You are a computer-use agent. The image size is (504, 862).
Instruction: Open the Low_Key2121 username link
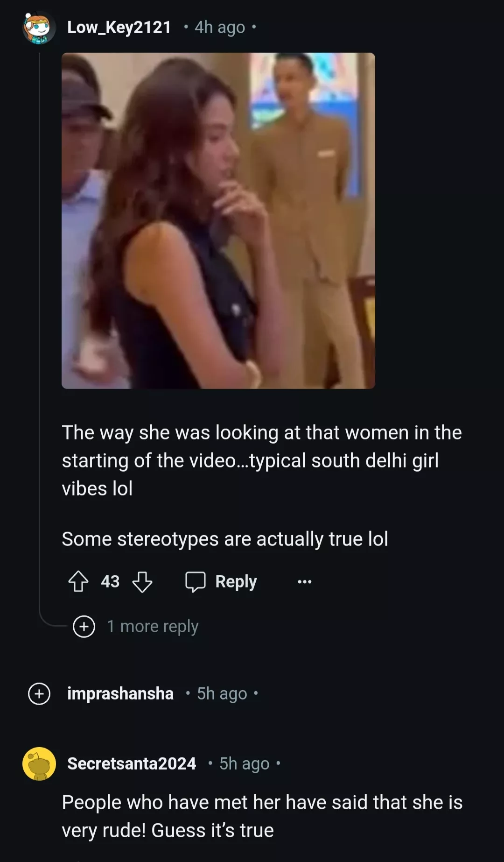pyautogui.click(x=119, y=28)
